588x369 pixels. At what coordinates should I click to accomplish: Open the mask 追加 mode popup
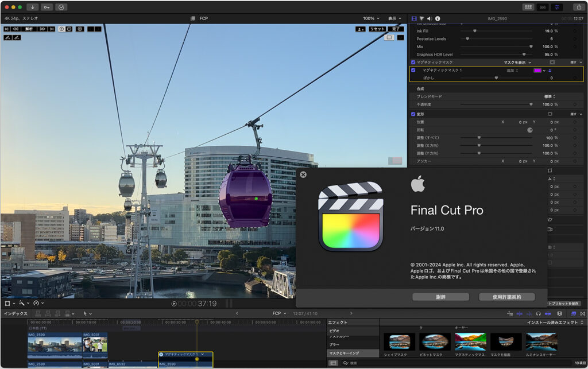512,71
